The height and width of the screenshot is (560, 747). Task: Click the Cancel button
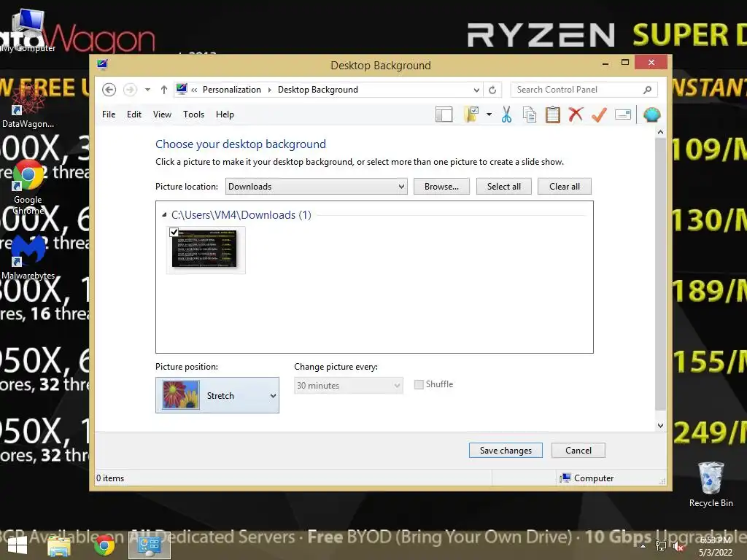coord(578,450)
